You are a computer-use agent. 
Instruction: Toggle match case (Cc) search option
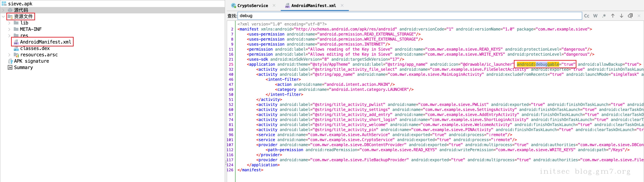click(586, 16)
